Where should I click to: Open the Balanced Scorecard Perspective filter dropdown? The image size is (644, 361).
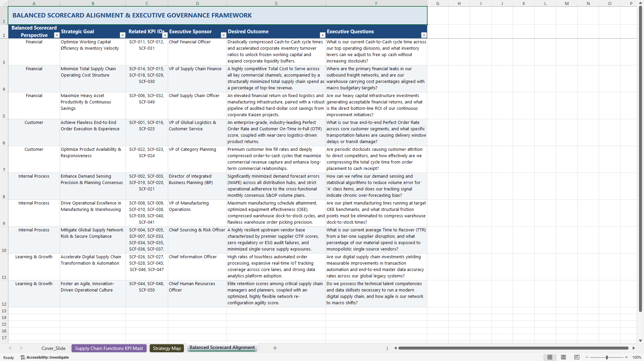(x=57, y=35)
